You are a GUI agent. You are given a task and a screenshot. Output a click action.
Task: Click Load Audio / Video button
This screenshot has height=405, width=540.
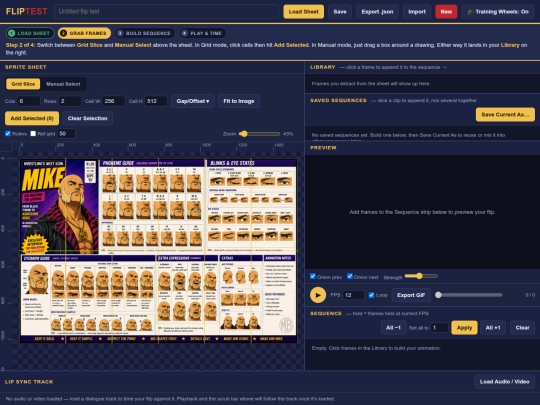coord(505,382)
